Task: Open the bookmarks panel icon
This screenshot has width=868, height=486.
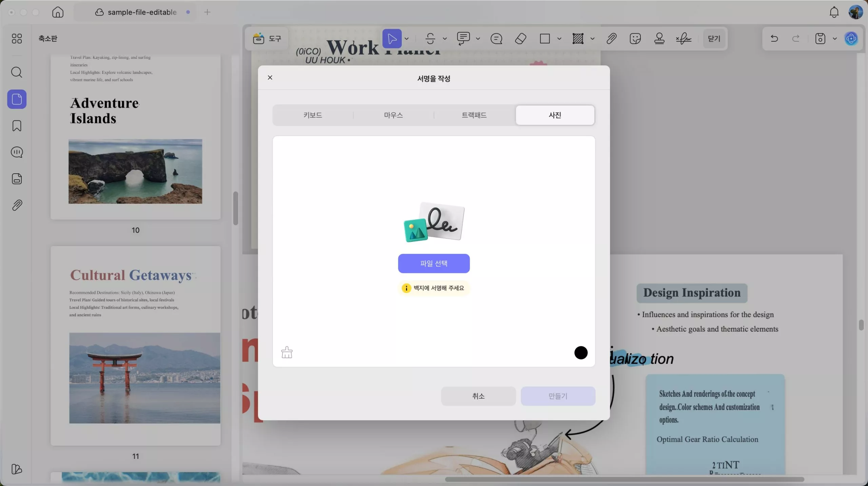Action: click(x=17, y=126)
